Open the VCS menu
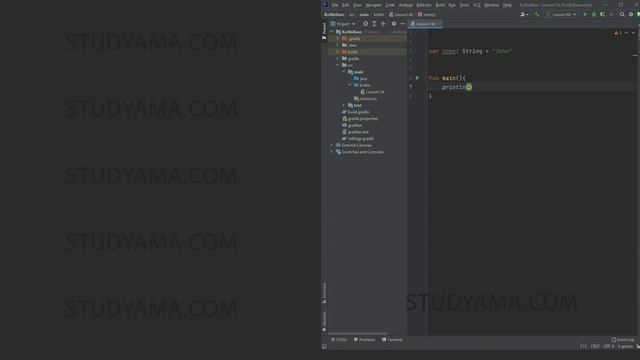Viewport: 640px width, 360px height. 477,5
